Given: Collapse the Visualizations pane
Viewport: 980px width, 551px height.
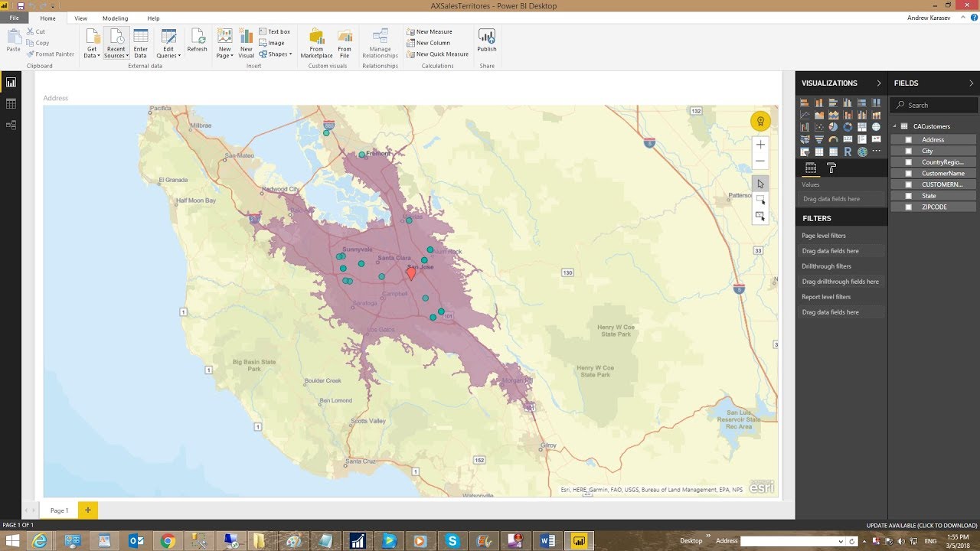Looking at the screenshot, I should coord(879,83).
